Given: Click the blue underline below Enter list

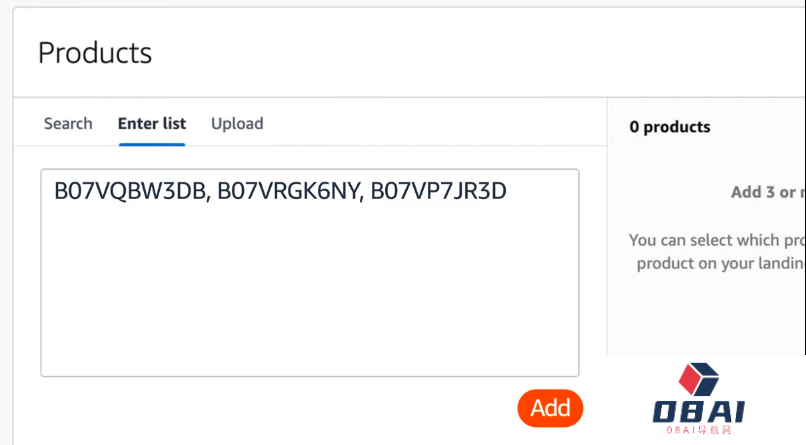Looking at the screenshot, I should (152, 144).
